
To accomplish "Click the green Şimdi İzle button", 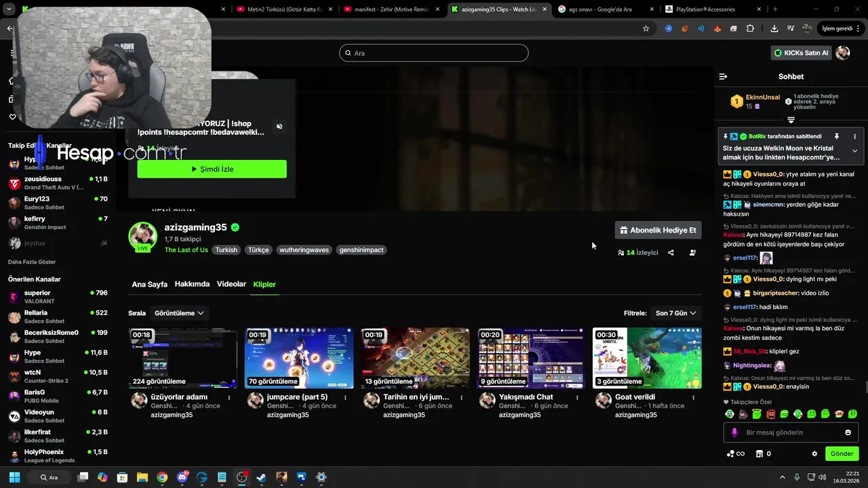I will point(212,169).
